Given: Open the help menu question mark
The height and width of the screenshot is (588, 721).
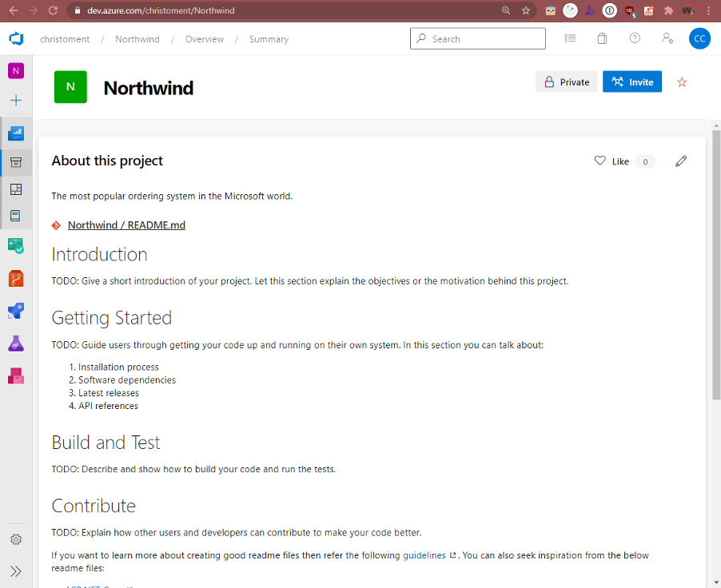Looking at the screenshot, I should pos(635,38).
